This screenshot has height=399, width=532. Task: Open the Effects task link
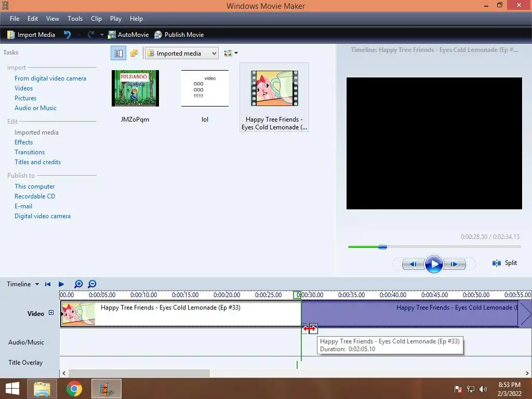[x=24, y=142]
